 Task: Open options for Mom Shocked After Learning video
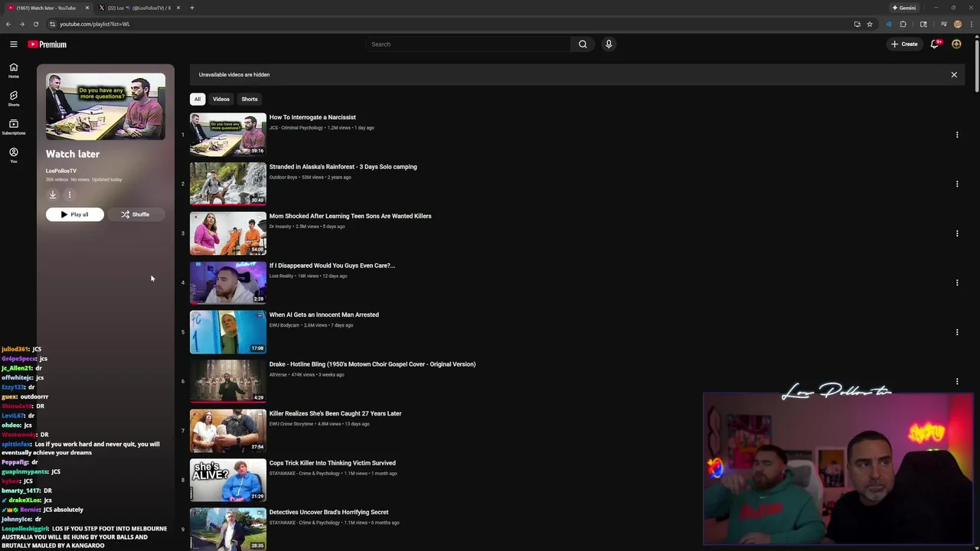(x=956, y=233)
